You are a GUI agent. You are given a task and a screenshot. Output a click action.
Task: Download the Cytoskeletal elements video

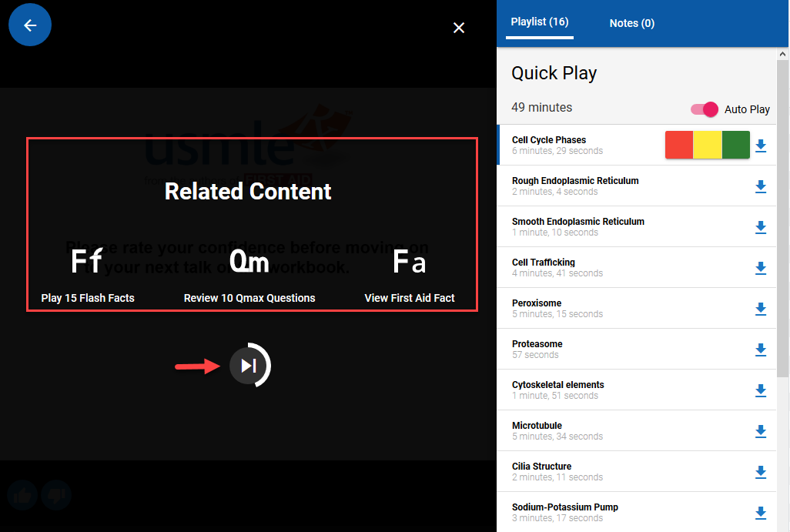[x=761, y=390]
